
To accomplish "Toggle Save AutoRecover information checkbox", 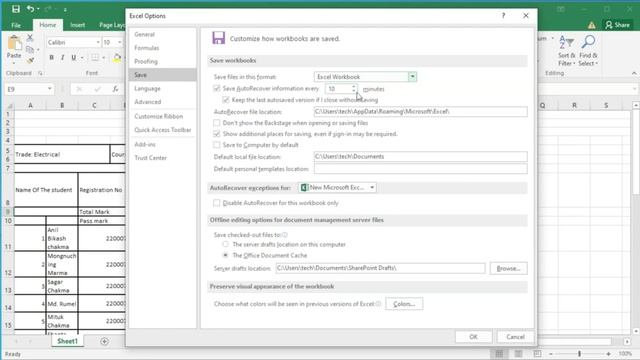I will pos(217,89).
